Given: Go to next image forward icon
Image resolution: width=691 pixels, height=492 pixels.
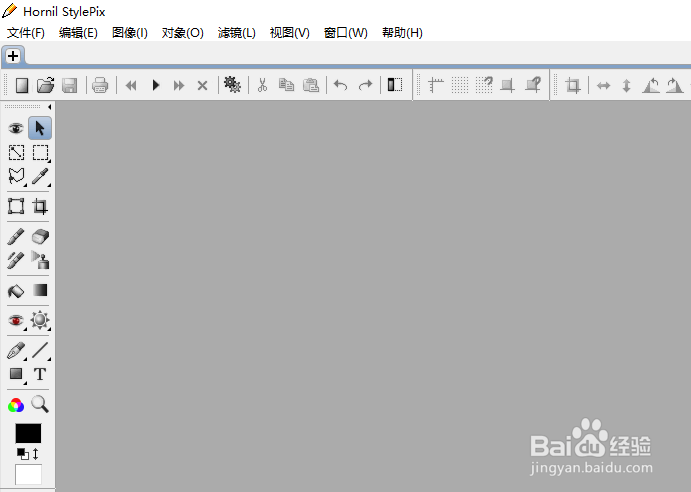Looking at the screenshot, I should pyautogui.click(x=178, y=85).
